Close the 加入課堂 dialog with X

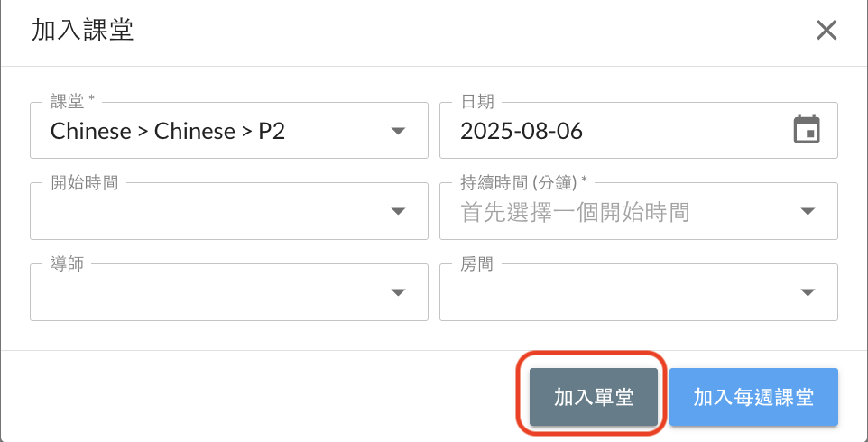826,31
